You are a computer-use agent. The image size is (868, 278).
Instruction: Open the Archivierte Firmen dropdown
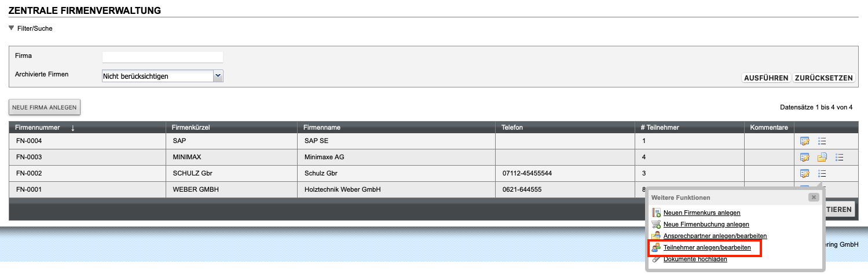(x=218, y=76)
